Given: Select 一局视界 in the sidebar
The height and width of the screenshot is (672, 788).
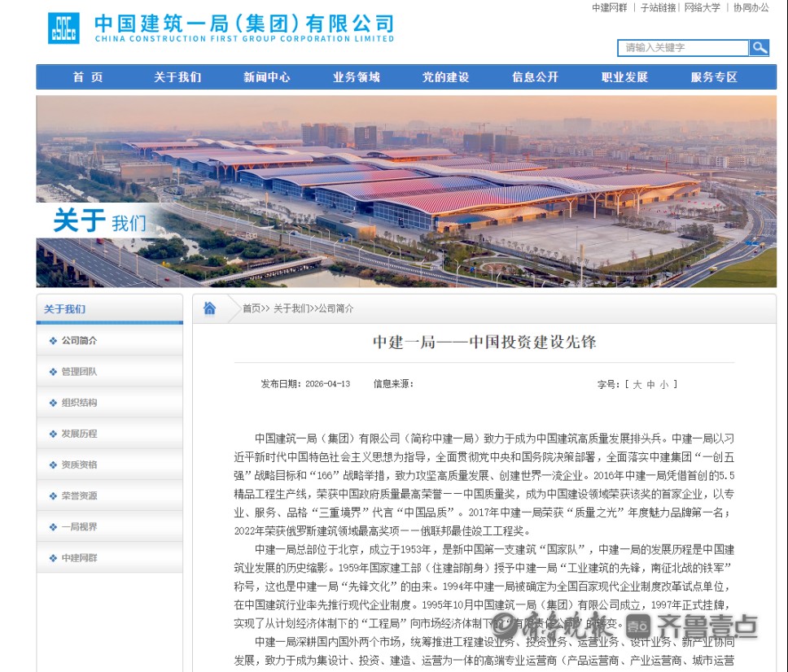Looking at the screenshot, I should click(x=110, y=527).
